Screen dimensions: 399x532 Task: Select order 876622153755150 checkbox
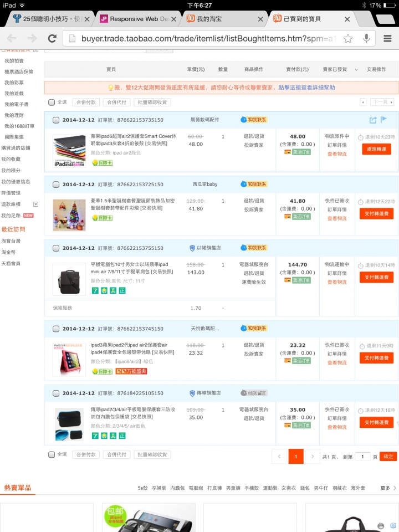[56, 248]
